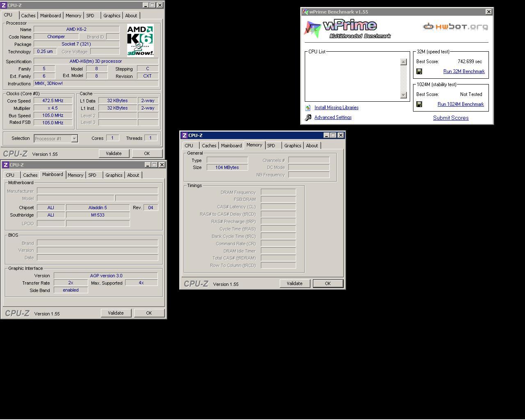
Task: Open Graphics tab in top CPU-Z window
Action: 112,16
